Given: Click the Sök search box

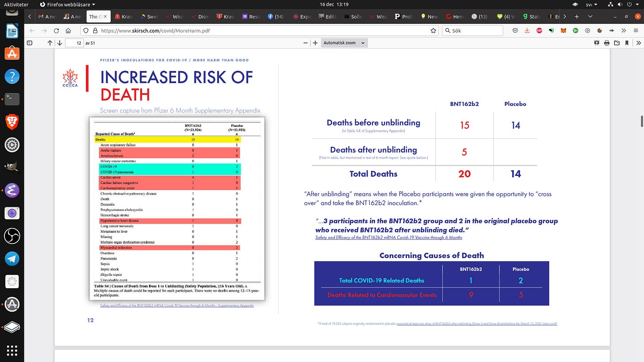Looking at the screenshot, I should click(x=472, y=30).
